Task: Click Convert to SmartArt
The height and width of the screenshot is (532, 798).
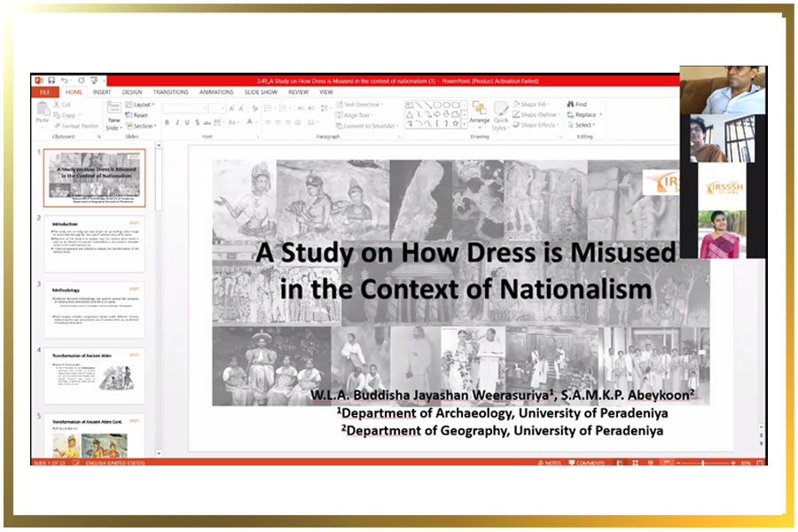Action: pyautogui.click(x=366, y=126)
